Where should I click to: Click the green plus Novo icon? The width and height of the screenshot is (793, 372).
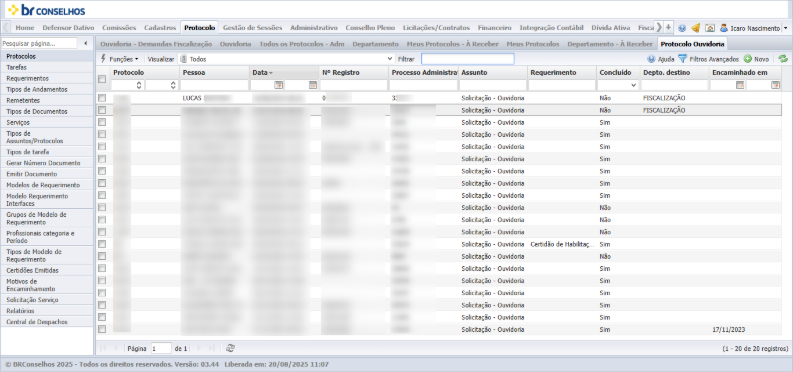pyautogui.click(x=747, y=59)
